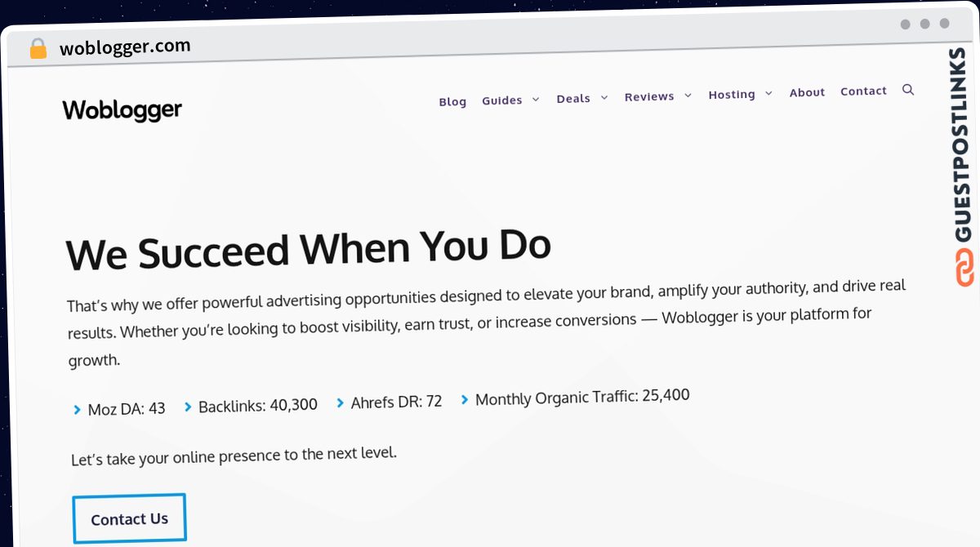Select the 'Ahrefs DR: 72' text

point(396,402)
